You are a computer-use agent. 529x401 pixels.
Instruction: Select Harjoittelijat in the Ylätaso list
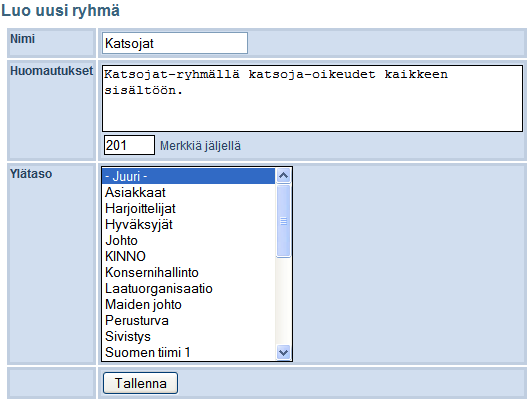[x=189, y=208]
